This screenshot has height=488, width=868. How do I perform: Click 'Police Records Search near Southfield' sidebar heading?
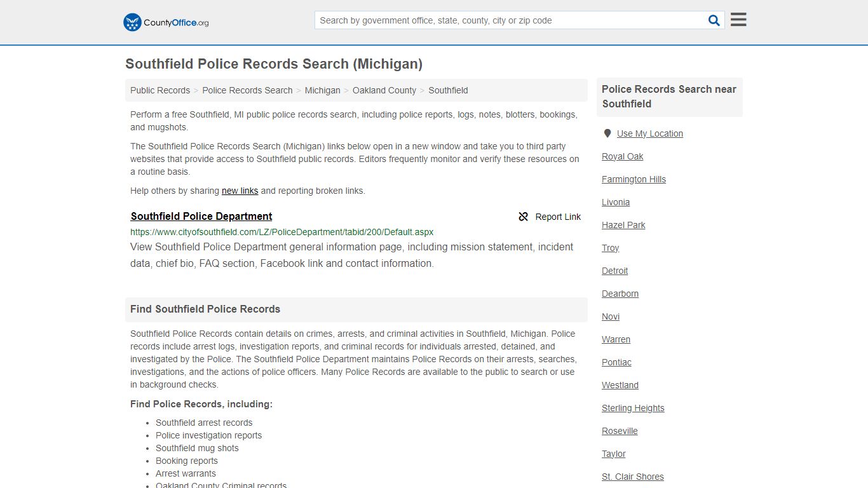669,97
